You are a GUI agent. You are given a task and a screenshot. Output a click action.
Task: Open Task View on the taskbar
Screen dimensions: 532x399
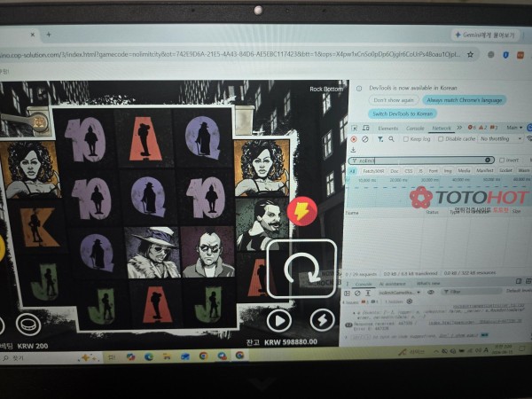(x=111, y=357)
